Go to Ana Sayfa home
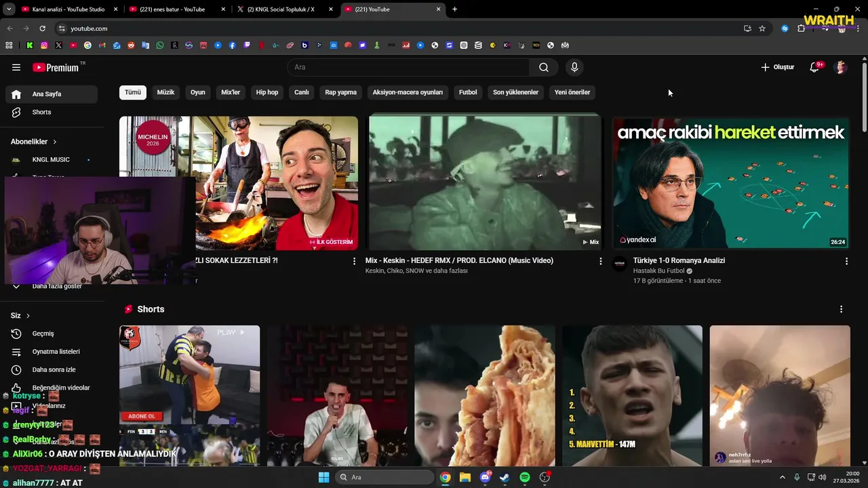Viewport: 868px width, 488px height. coord(52,94)
